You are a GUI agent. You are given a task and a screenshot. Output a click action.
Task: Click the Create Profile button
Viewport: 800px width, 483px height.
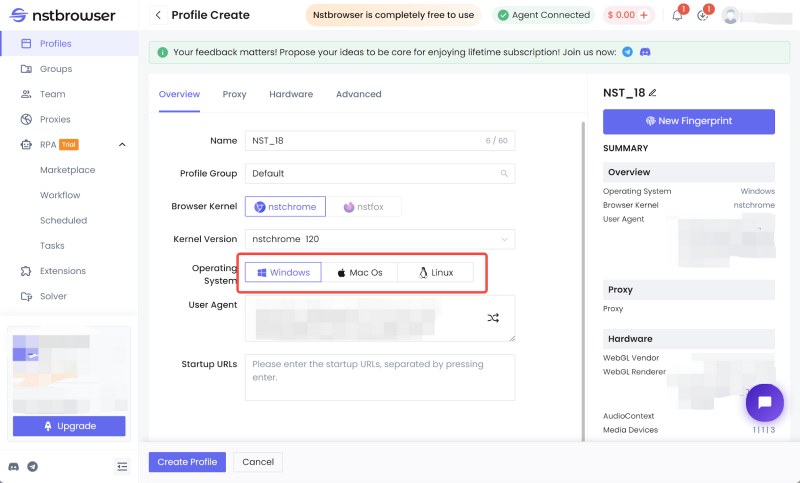tap(187, 462)
